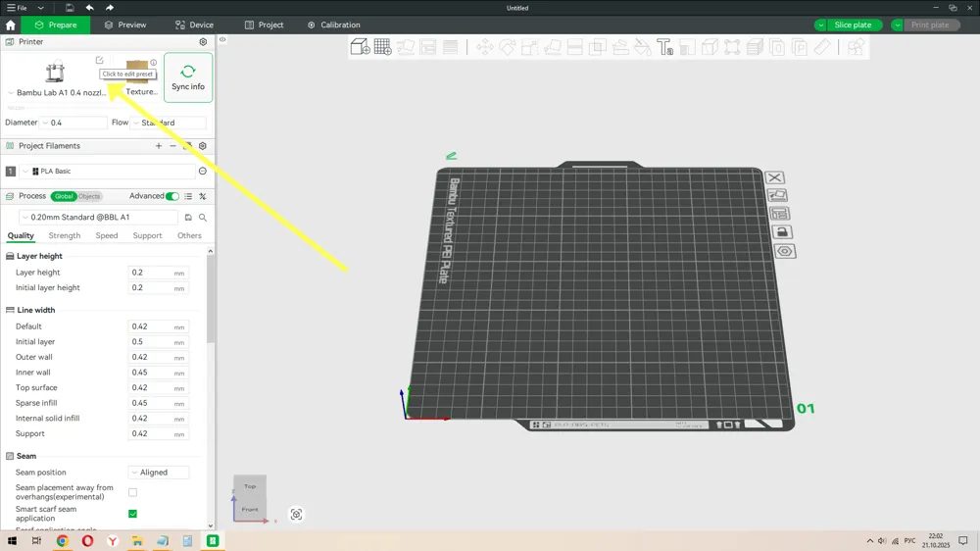This screenshot has height=551, width=980.
Task: Open the Speed settings tab
Action: [106, 235]
